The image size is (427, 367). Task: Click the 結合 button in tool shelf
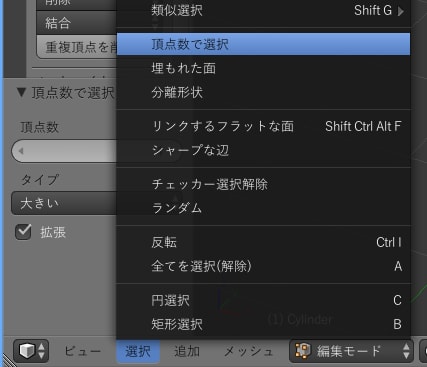click(x=77, y=23)
